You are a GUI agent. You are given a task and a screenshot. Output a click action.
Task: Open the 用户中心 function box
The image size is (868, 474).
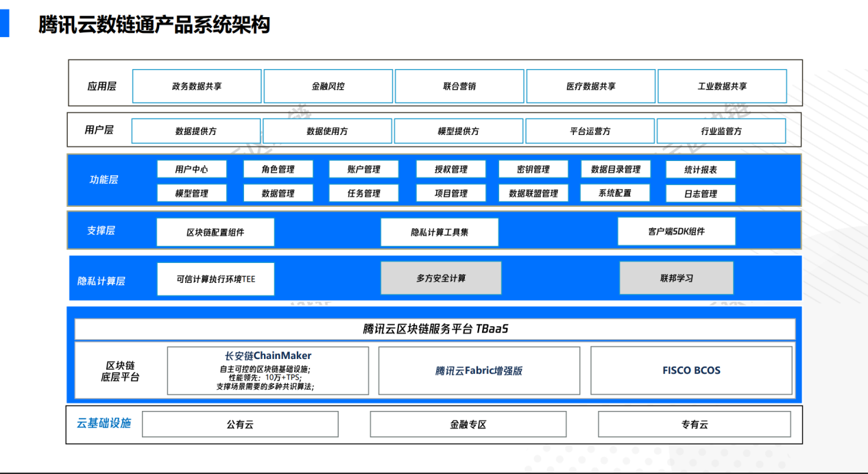pos(191,169)
